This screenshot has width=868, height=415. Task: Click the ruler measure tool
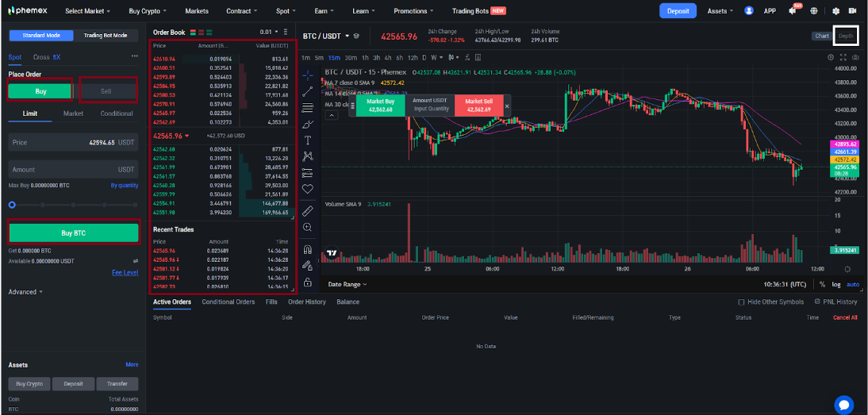coord(308,210)
